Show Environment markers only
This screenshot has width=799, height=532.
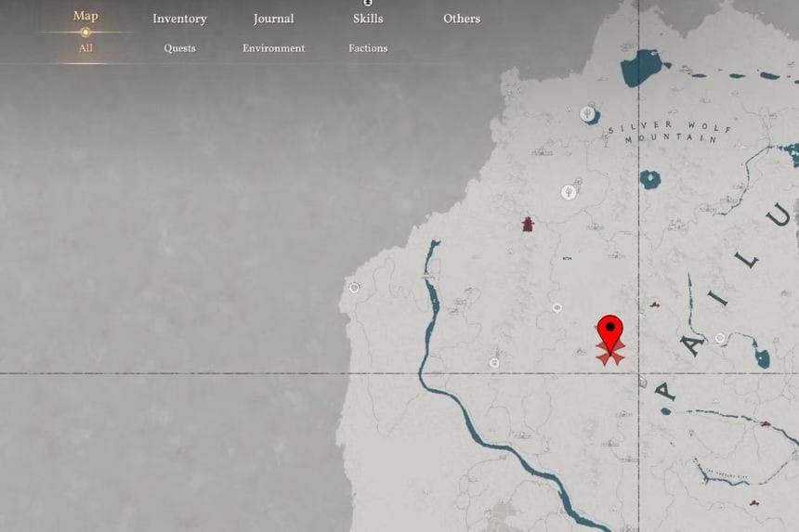pyautogui.click(x=273, y=48)
